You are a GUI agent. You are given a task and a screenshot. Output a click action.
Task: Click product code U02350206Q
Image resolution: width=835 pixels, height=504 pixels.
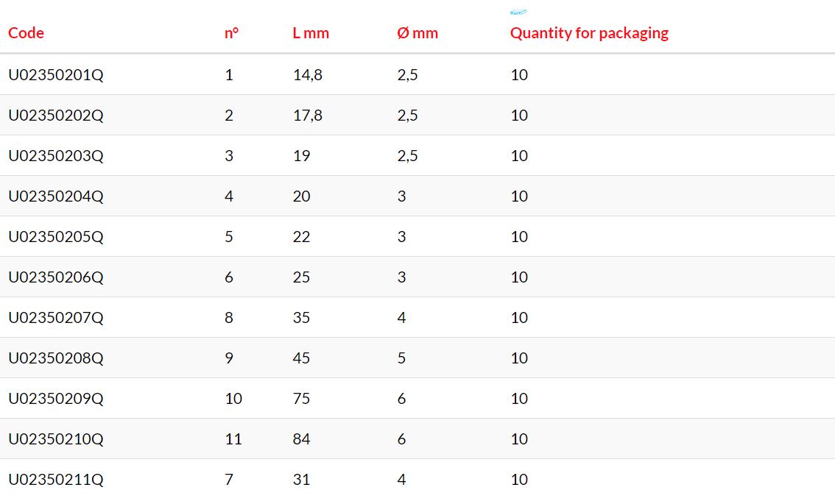pyautogui.click(x=56, y=277)
